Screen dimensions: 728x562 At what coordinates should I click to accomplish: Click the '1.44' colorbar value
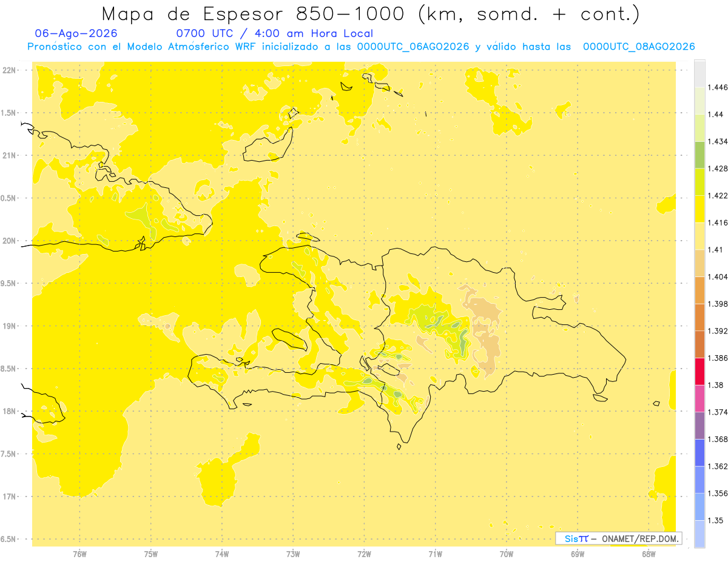click(x=715, y=114)
